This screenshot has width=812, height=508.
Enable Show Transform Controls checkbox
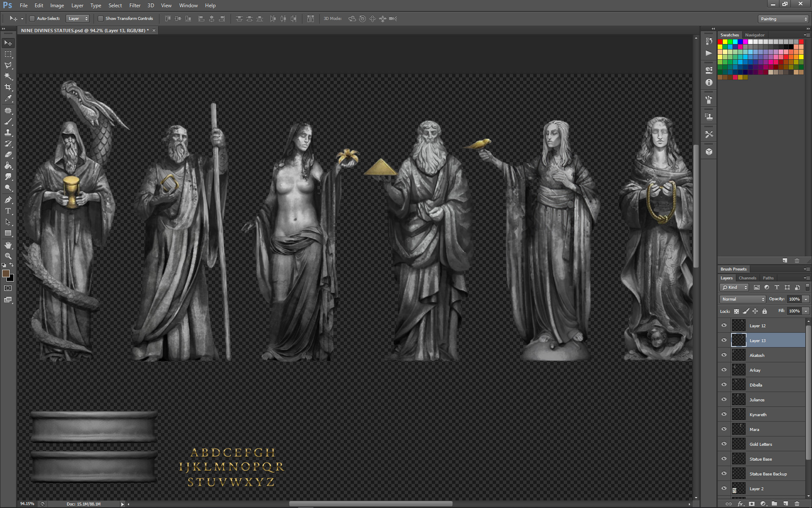click(100, 19)
